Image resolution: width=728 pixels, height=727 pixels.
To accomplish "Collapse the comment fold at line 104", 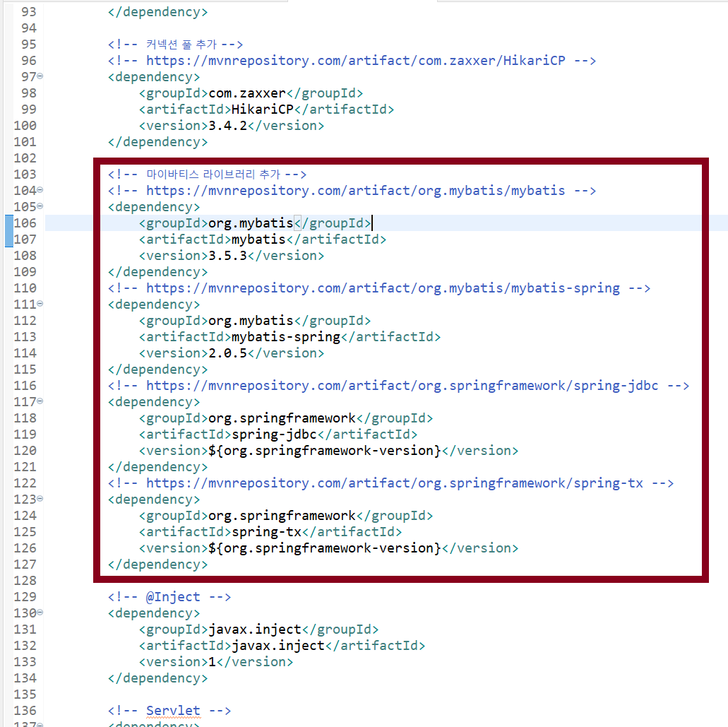I will [x=40, y=189].
